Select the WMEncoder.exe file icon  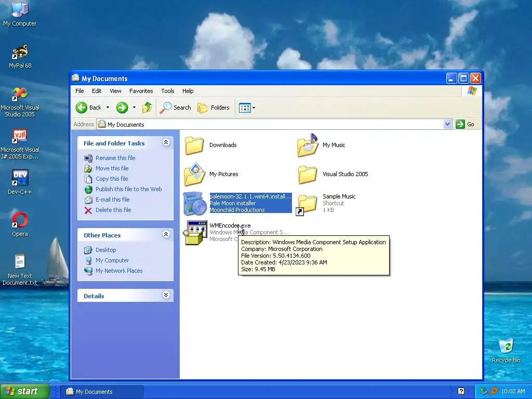(195, 233)
